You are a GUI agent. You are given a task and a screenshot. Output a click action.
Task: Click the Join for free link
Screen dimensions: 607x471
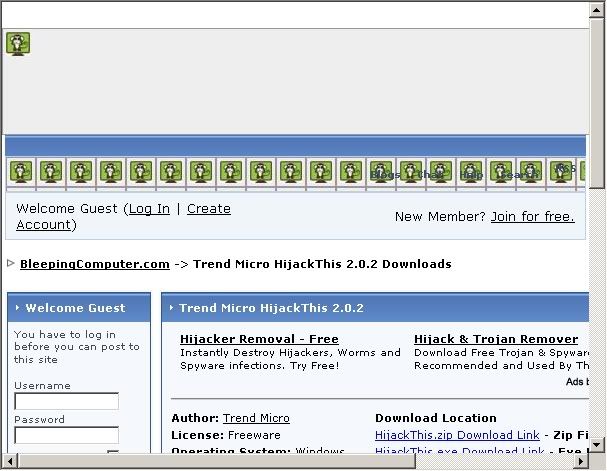(x=532, y=216)
